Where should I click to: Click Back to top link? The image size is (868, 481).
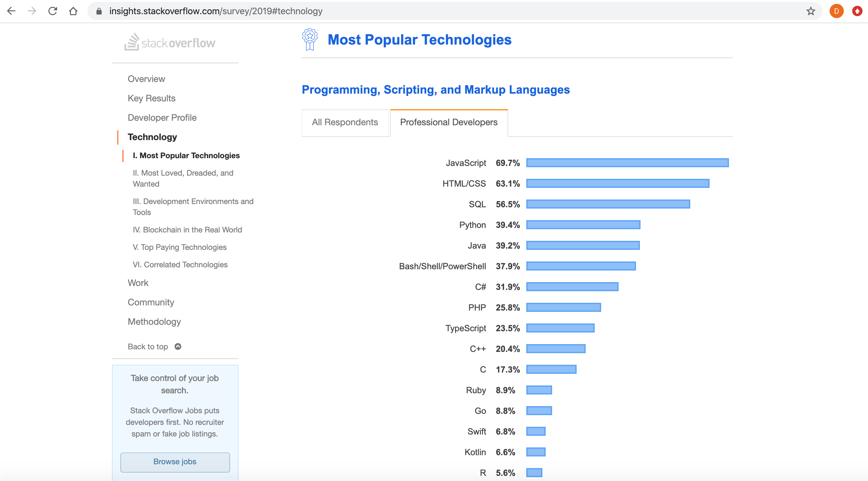[153, 346]
